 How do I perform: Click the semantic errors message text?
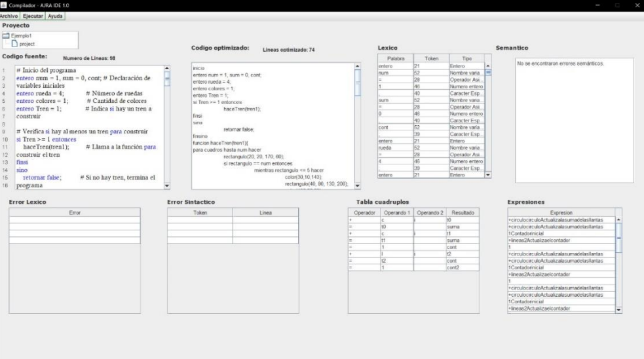(560, 64)
